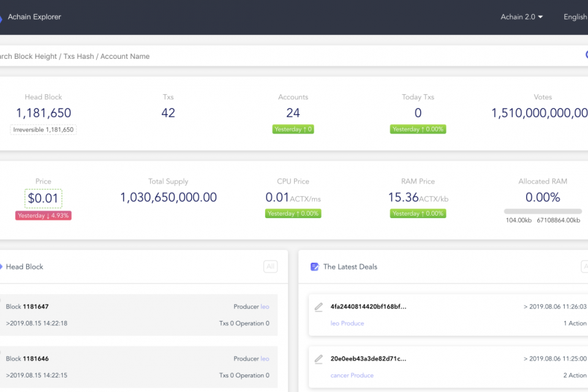Click the 2019.08.15 14:22:15 block timestamp
This screenshot has height=392, width=588.
coord(37,375)
